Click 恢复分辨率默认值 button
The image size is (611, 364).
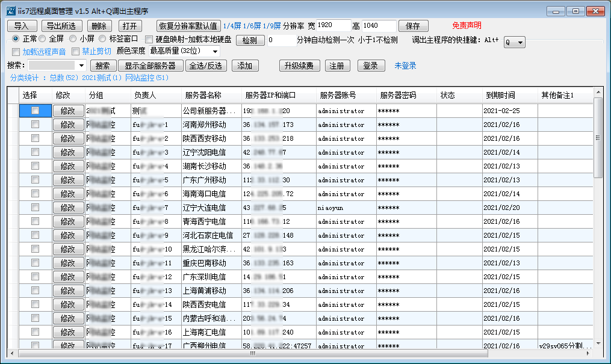click(188, 26)
